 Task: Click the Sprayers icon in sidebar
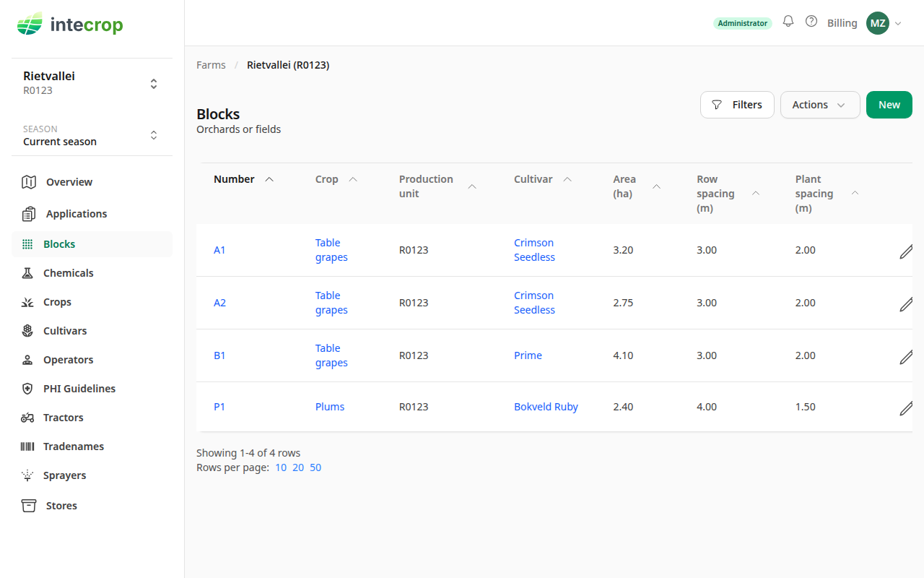[x=27, y=475]
